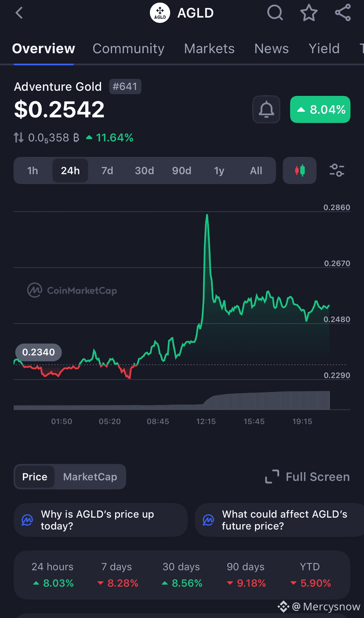Tap the 24 hours 8.03% stat
The height and width of the screenshot is (618, 364).
point(53,575)
